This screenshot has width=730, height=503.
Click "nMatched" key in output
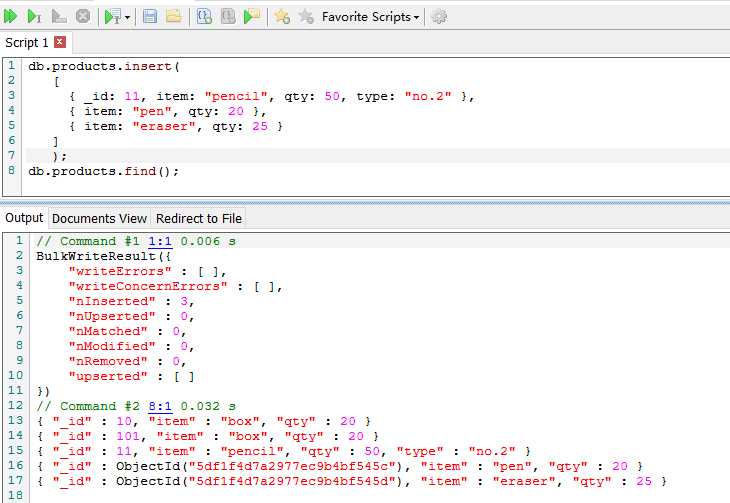108,331
